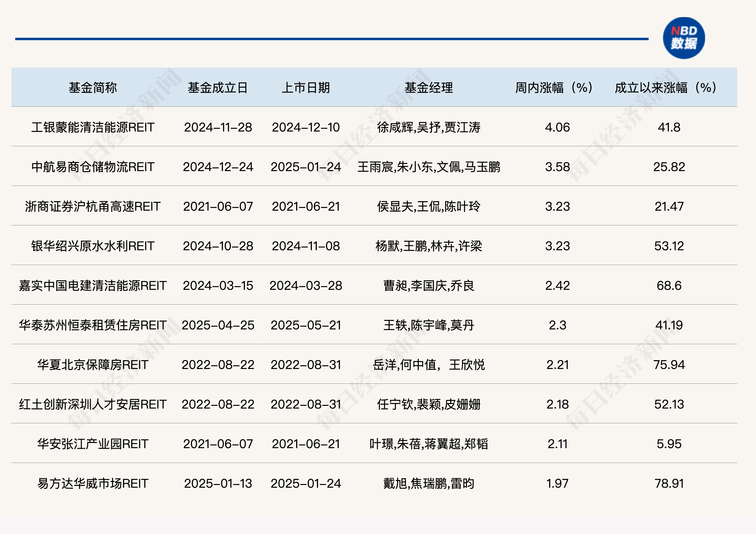Click 银华绍兴原水水利REIT fund name
The height and width of the screenshot is (534, 756).
tap(93, 246)
